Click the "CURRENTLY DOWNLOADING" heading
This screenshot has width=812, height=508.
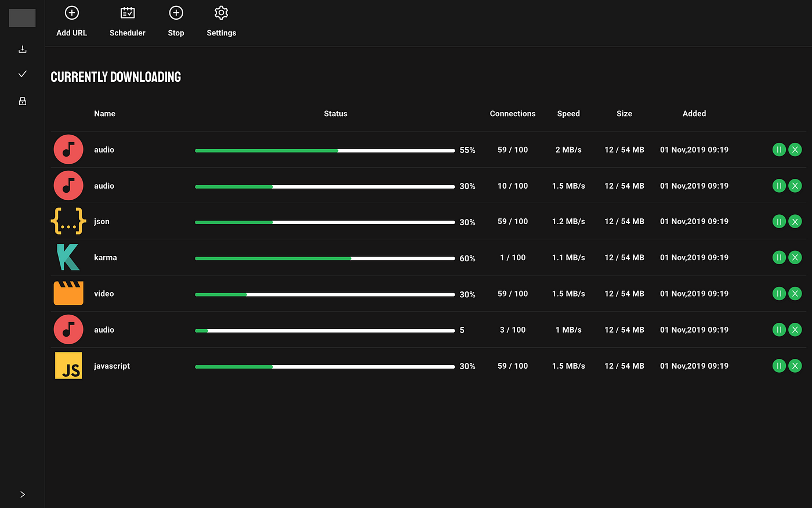[x=116, y=77]
